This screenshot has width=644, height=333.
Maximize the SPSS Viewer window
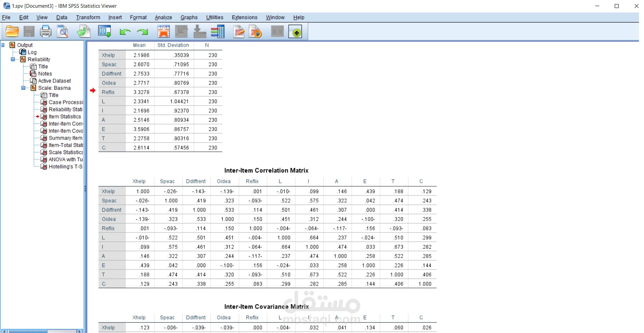point(617,6)
